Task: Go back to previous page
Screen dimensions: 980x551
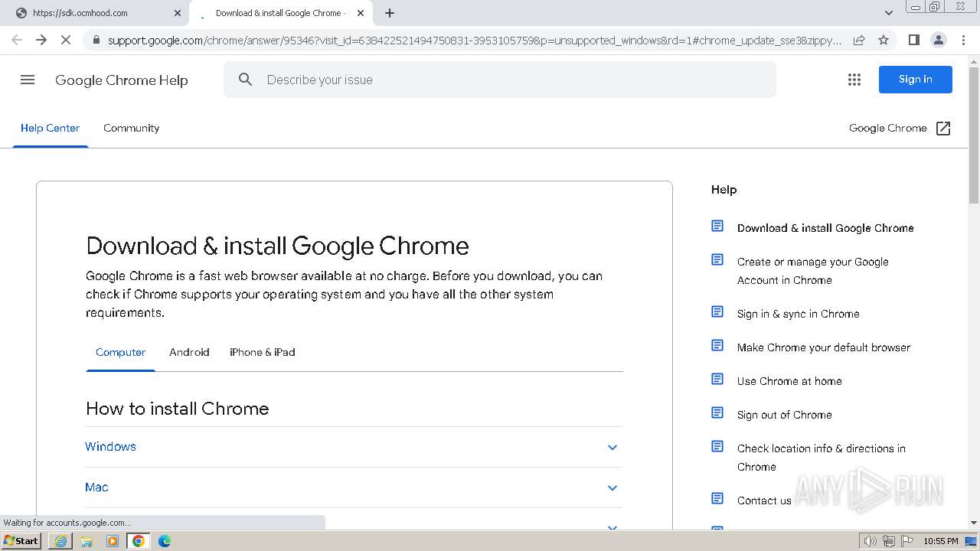Action: coord(17,40)
